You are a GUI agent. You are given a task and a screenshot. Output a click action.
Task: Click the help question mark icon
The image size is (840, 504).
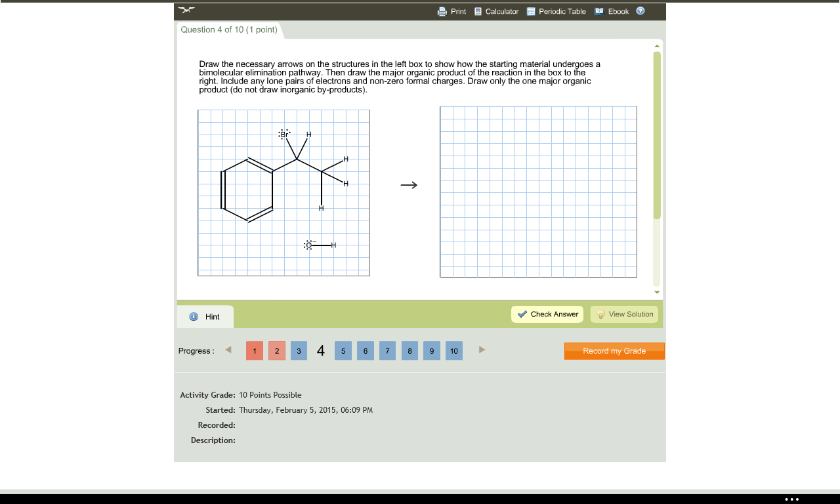pyautogui.click(x=640, y=11)
